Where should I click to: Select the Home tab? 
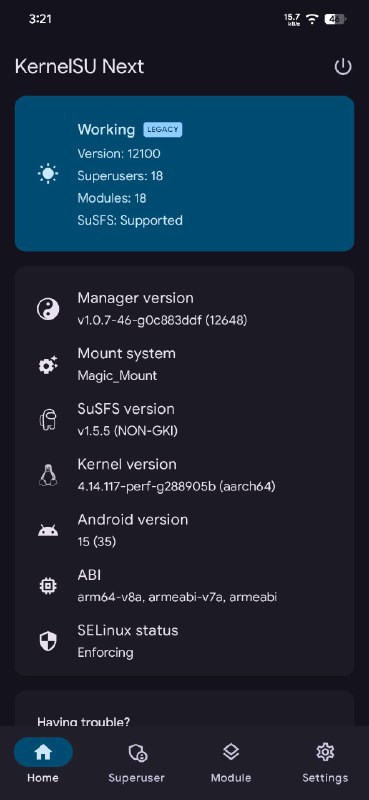[43, 763]
